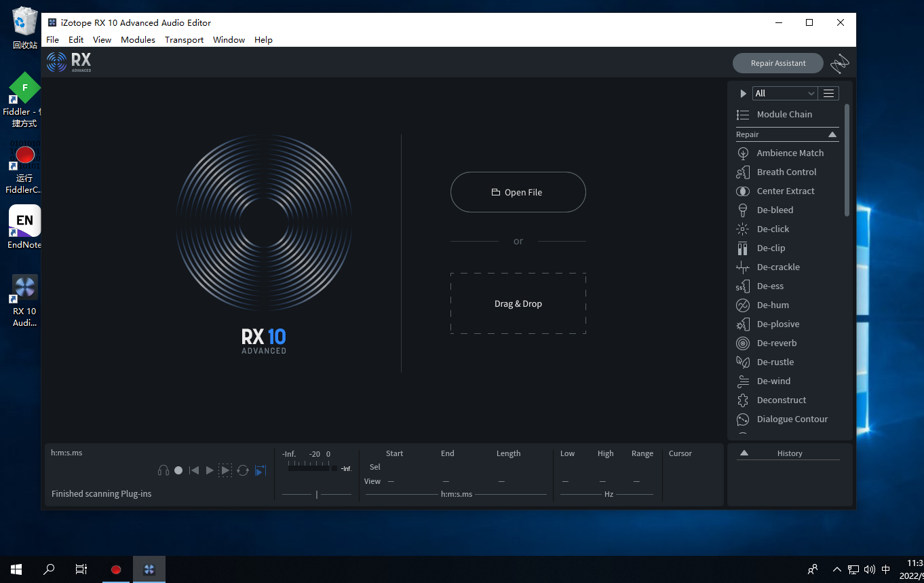Select the Recycle Bin desktop icon
The height and width of the screenshot is (583, 924).
(25, 28)
